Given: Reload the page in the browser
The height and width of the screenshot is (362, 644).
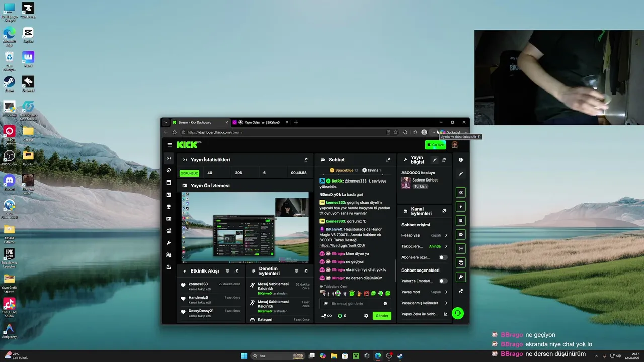Looking at the screenshot, I should 175,132.
